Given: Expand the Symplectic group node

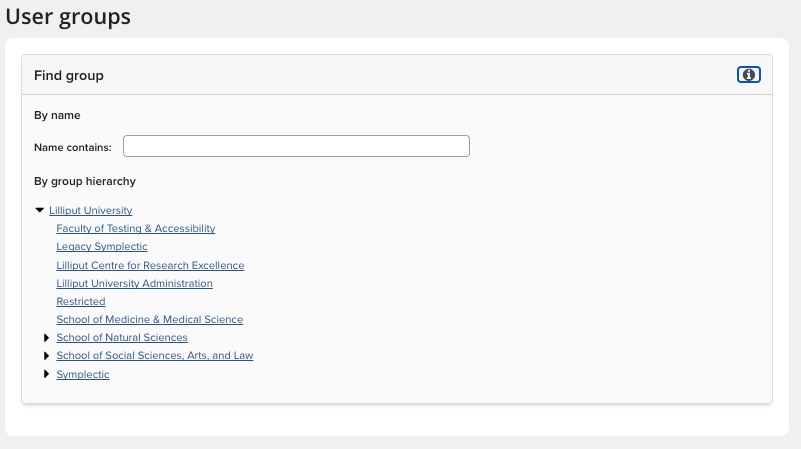Looking at the screenshot, I should point(47,374).
